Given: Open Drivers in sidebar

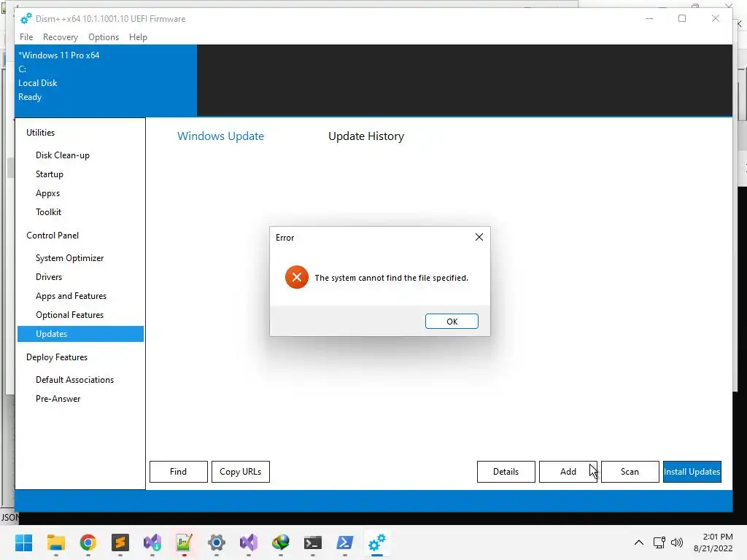Looking at the screenshot, I should pos(49,277).
